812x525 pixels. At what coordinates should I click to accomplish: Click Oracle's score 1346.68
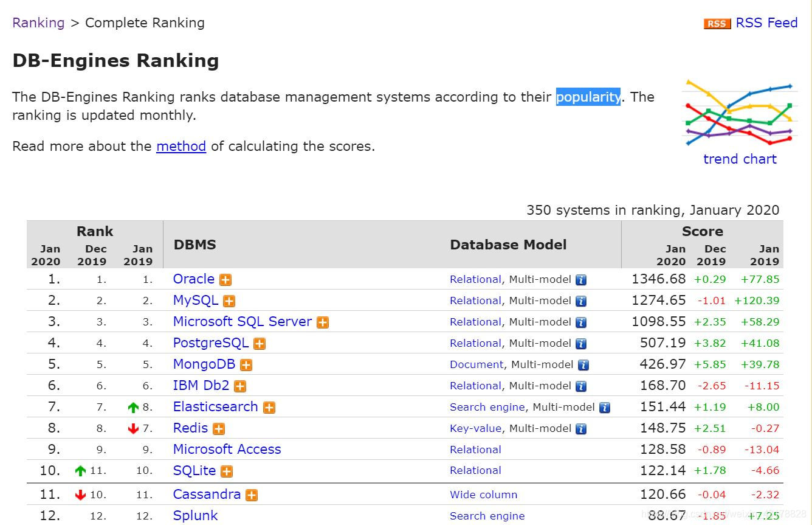pyautogui.click(x=659, y=279)
